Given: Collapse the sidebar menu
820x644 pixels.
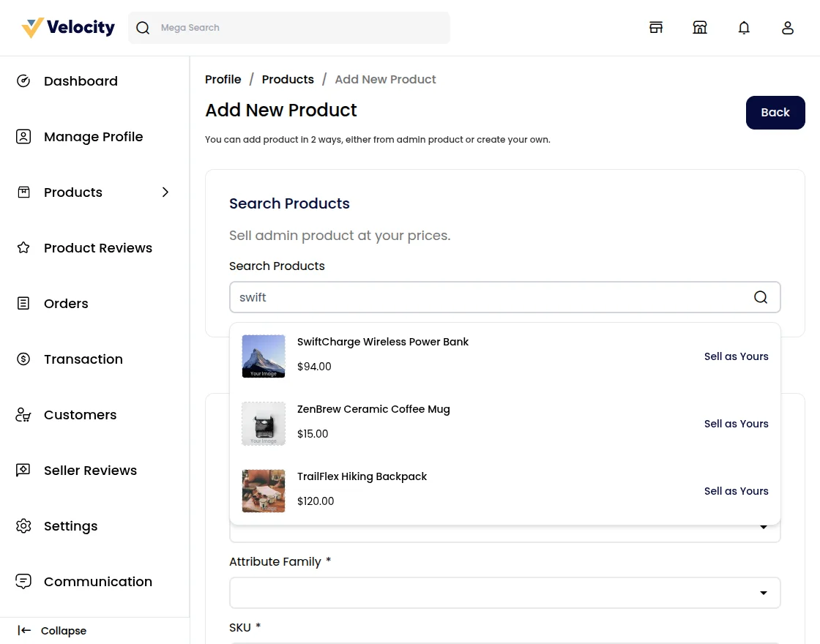Looking at the screenshot, I should pyautogui.click(x=52, y=631).
